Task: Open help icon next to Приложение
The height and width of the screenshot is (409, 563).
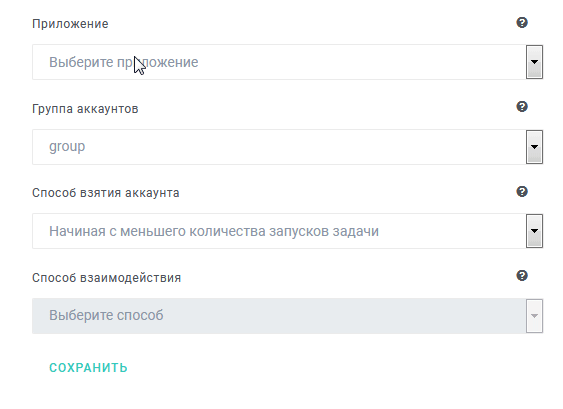Action: coord(522,23)
